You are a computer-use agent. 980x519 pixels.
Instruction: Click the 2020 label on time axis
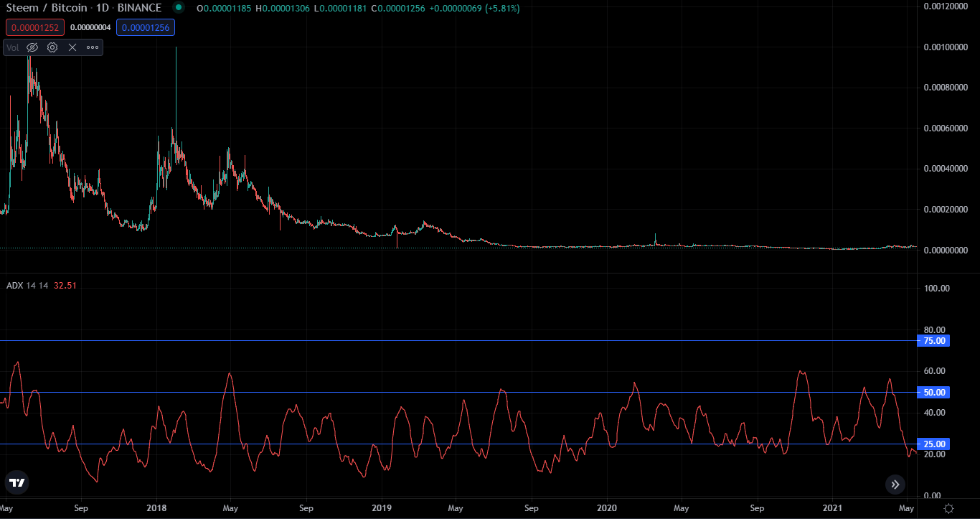point(607,508)
